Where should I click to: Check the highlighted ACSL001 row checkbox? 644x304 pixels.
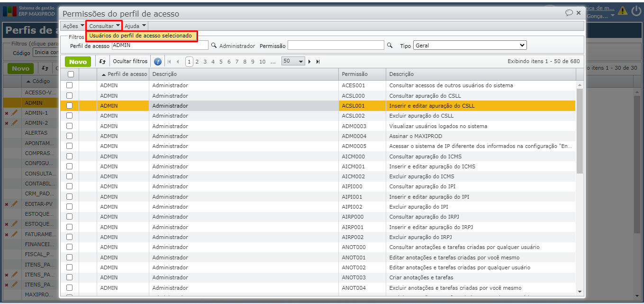(70, 106)
